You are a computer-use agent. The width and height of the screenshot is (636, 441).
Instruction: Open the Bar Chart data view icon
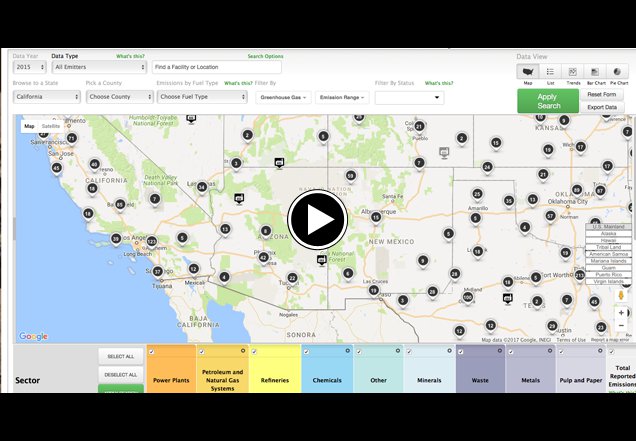tap(595, 72)
